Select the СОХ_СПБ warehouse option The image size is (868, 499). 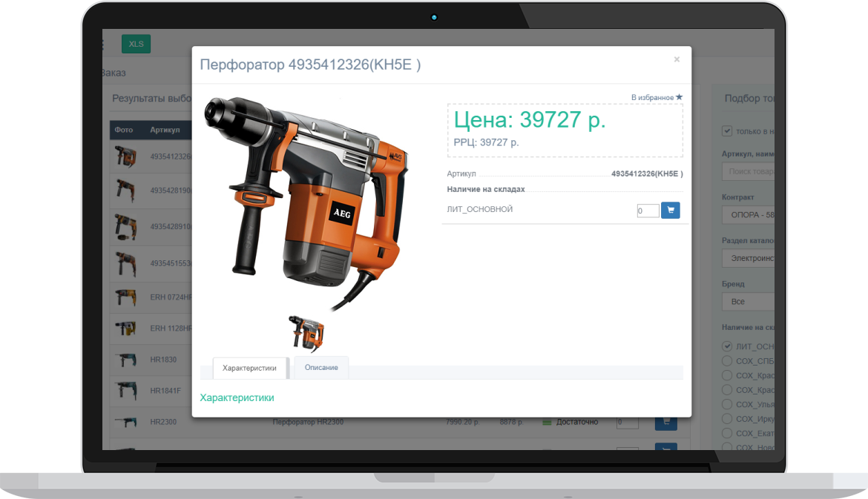click(727, 360)
